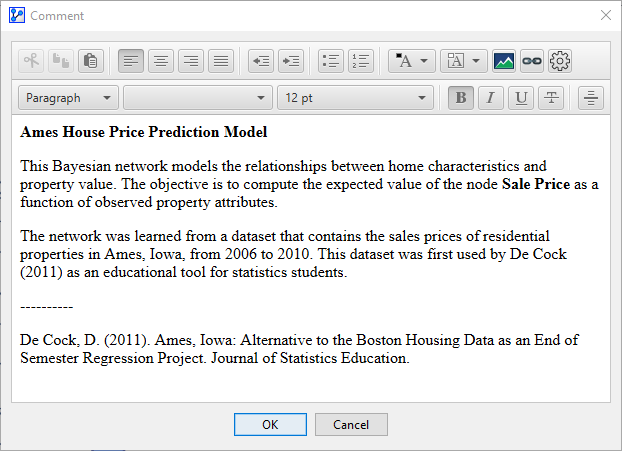Open the text foreground color picker
Image resolution: width=622 pixels, height=451 pixels.
pos(411,61)
